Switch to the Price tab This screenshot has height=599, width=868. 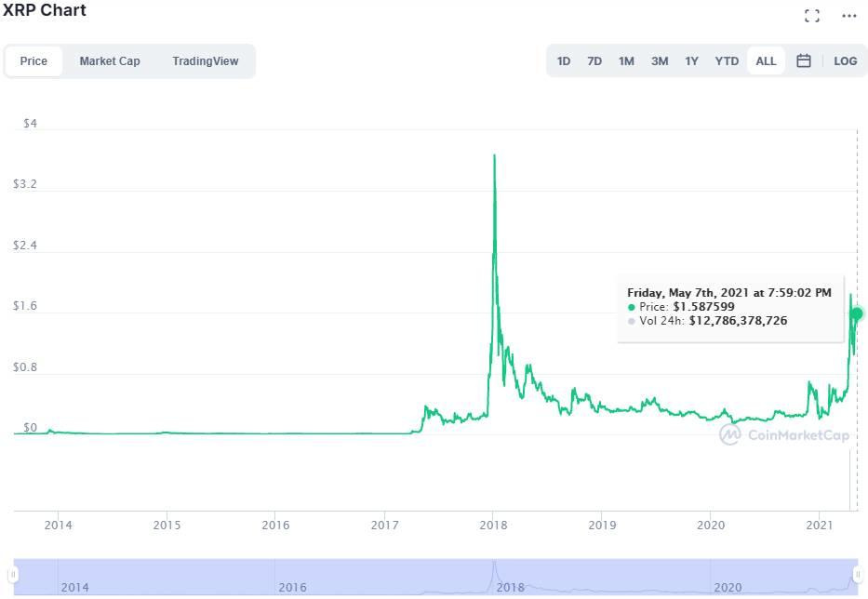tap(33, 61)
